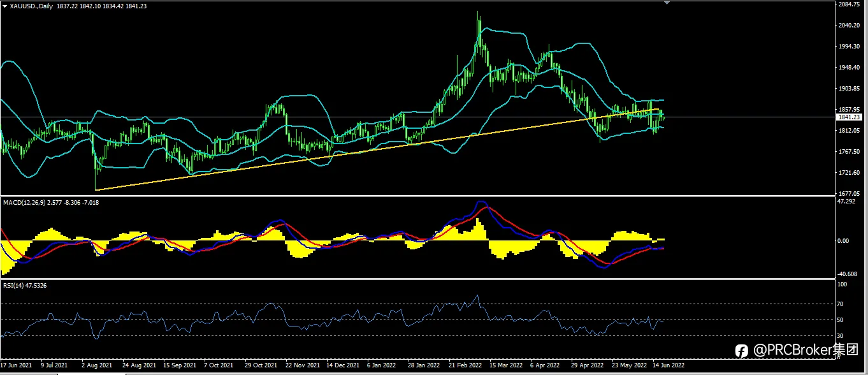
Task: Click the 21 Feb 2022 date label
Action: tap(465, 366)
